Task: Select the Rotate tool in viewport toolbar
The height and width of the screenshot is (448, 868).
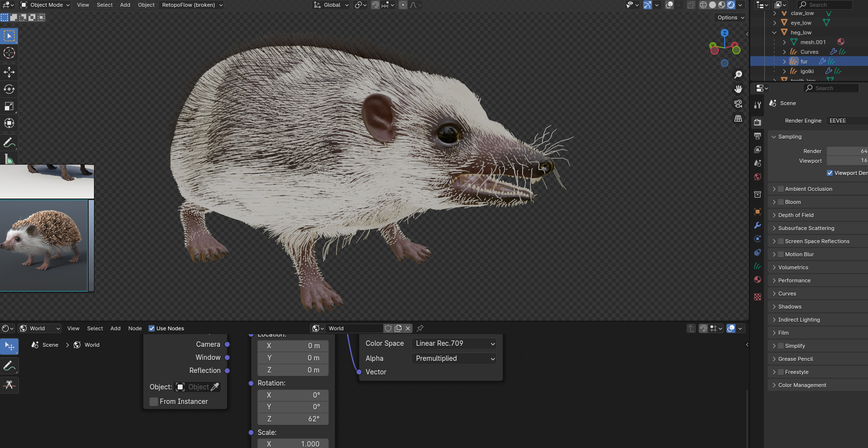Action: [x=9, y=89]
